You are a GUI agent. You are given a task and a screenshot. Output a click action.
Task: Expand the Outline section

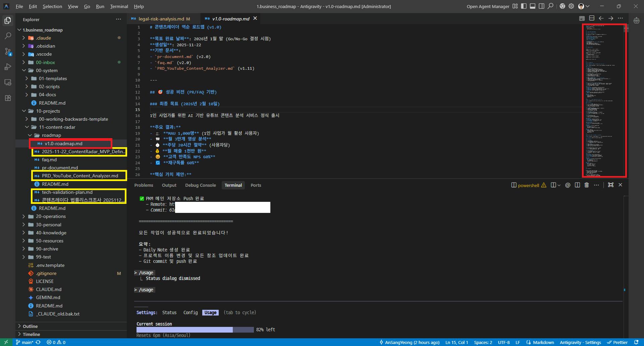[30, 326]
